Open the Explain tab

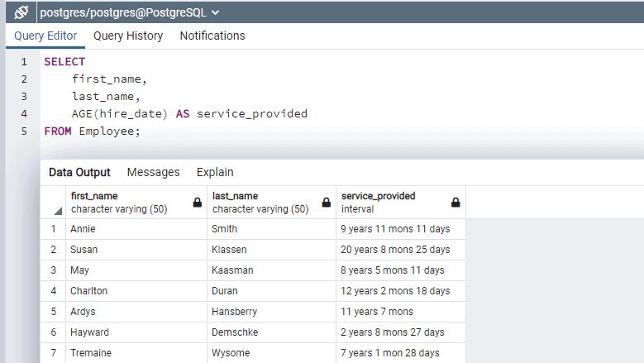(215, 172)
